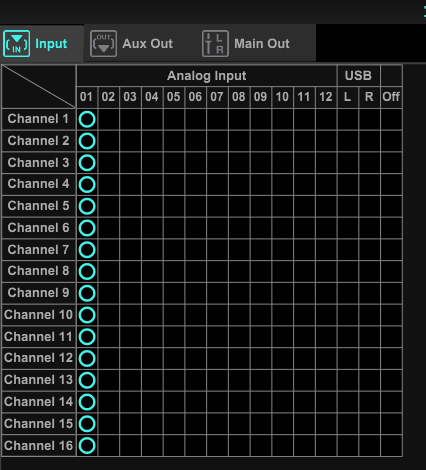Select the Channel 4 row label
Viewport: 426px width, 470px height.
click(39, 184)
